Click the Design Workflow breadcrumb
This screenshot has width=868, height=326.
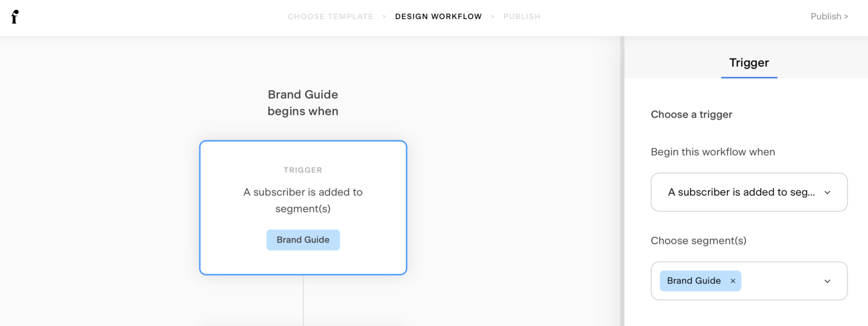[438, 16]
